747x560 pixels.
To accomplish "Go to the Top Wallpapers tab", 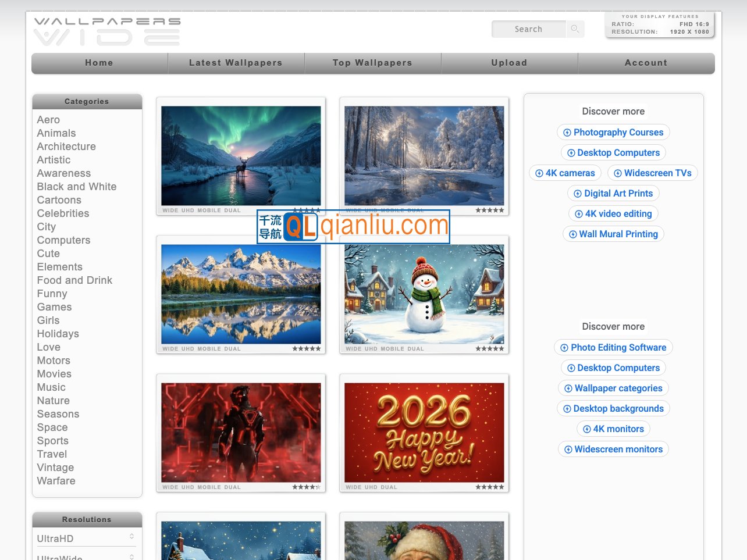I will coord(372,63).
